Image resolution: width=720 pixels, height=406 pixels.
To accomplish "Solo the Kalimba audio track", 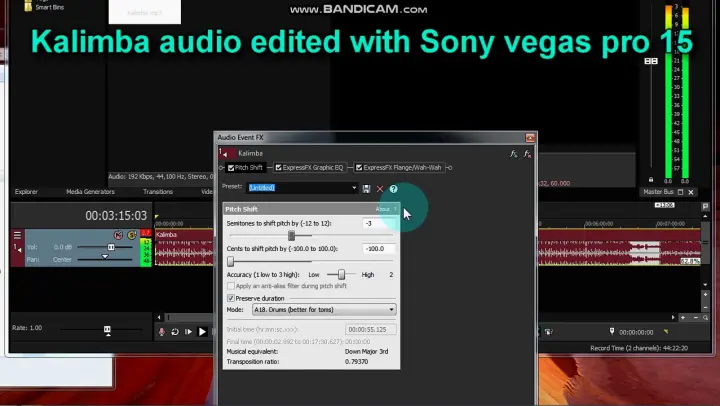I will pos(132,235).
